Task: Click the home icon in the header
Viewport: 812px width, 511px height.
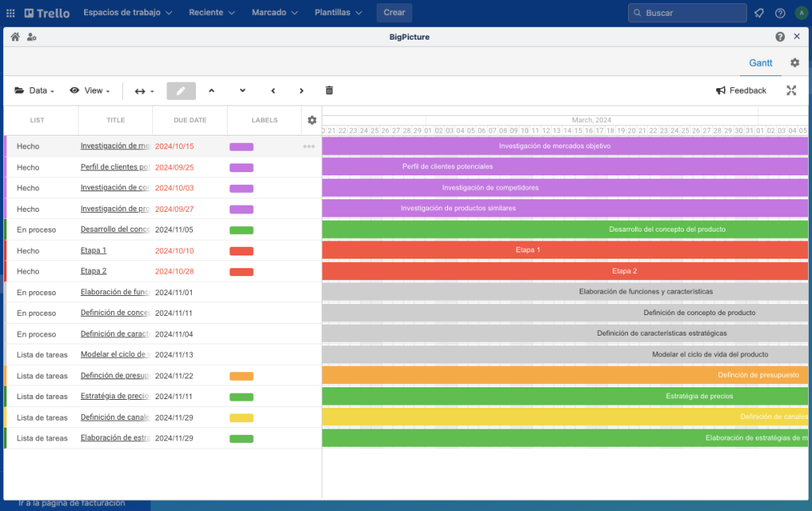Action: pos(13,36)
